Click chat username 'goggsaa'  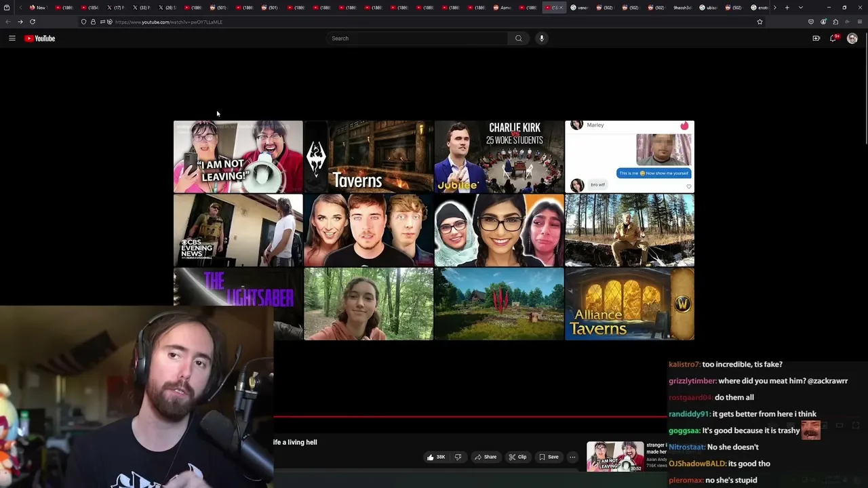684,430
